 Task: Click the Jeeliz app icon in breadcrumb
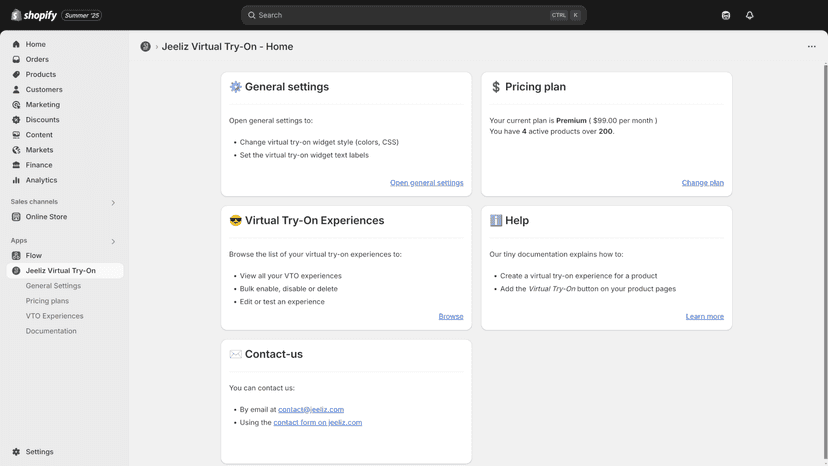145,46
